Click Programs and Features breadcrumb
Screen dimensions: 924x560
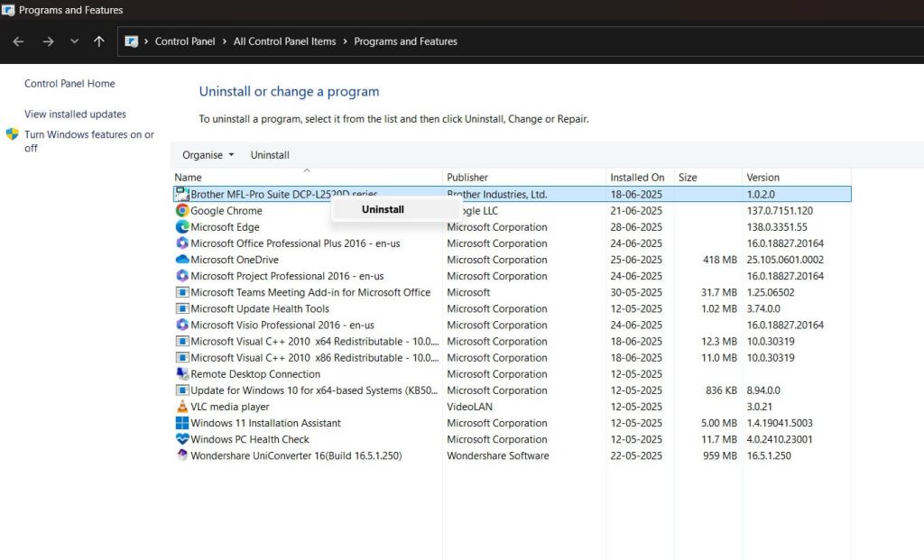pyautogui.click(x=405, y=41)
